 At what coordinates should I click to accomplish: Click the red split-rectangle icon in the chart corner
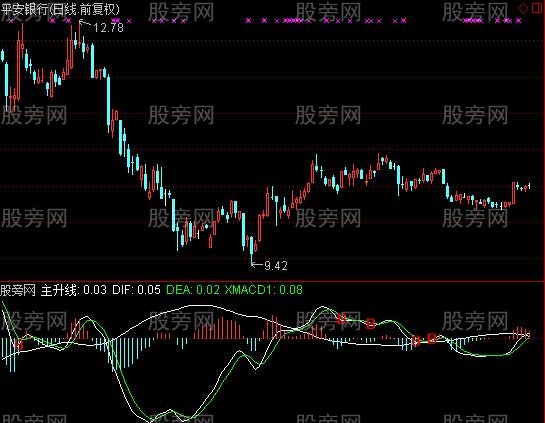click(x=537, y=8)
